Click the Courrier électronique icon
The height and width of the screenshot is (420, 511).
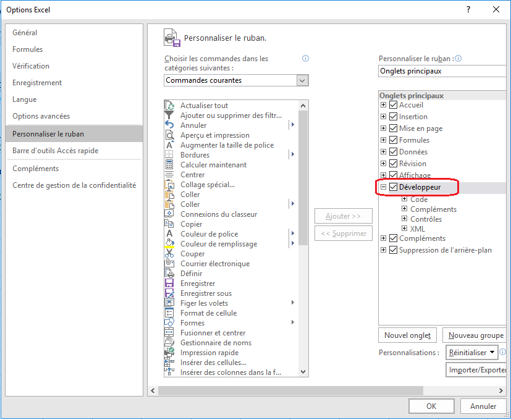point(169,264)
